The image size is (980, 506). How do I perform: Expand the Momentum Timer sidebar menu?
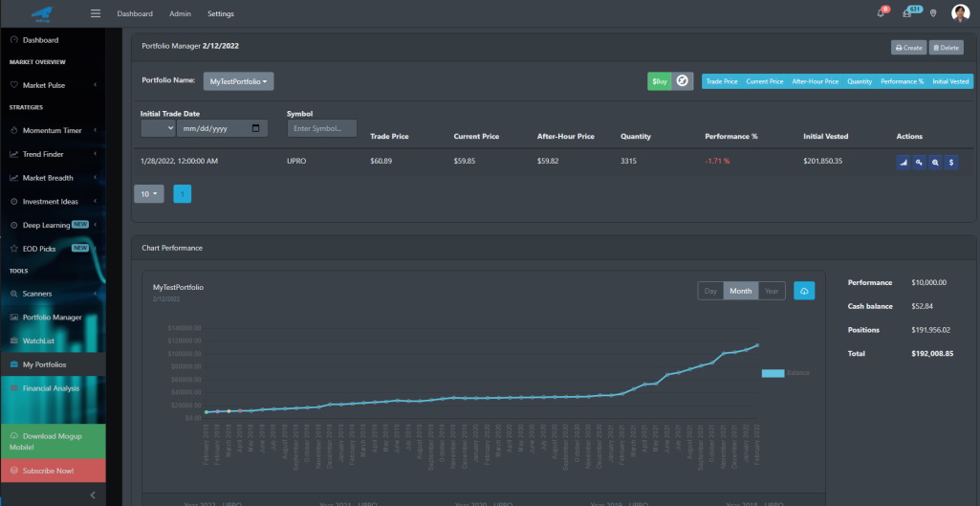point(53,131)
